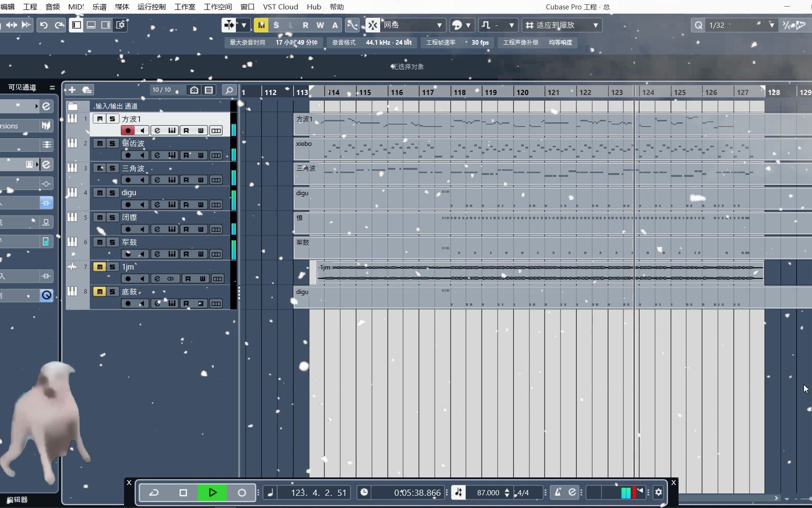Open lanes display icon for digu track
The image size is (812, 508).
click(216, 205)
